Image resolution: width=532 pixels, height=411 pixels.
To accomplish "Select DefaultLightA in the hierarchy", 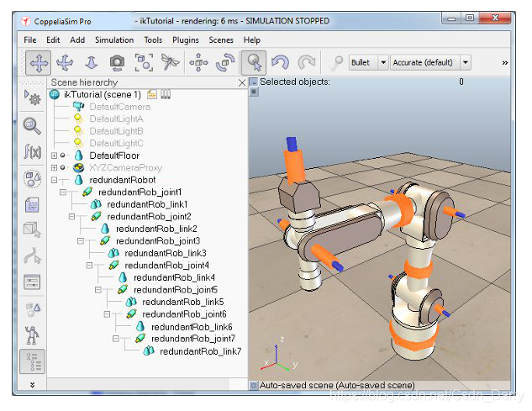I will click(x=116, y=119).
